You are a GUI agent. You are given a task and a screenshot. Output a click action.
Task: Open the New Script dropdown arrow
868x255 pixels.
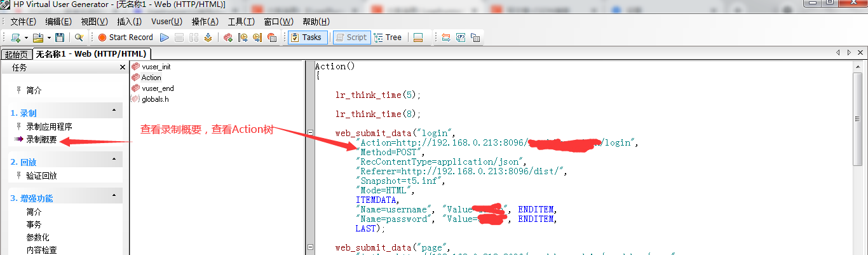click(26, 38)
